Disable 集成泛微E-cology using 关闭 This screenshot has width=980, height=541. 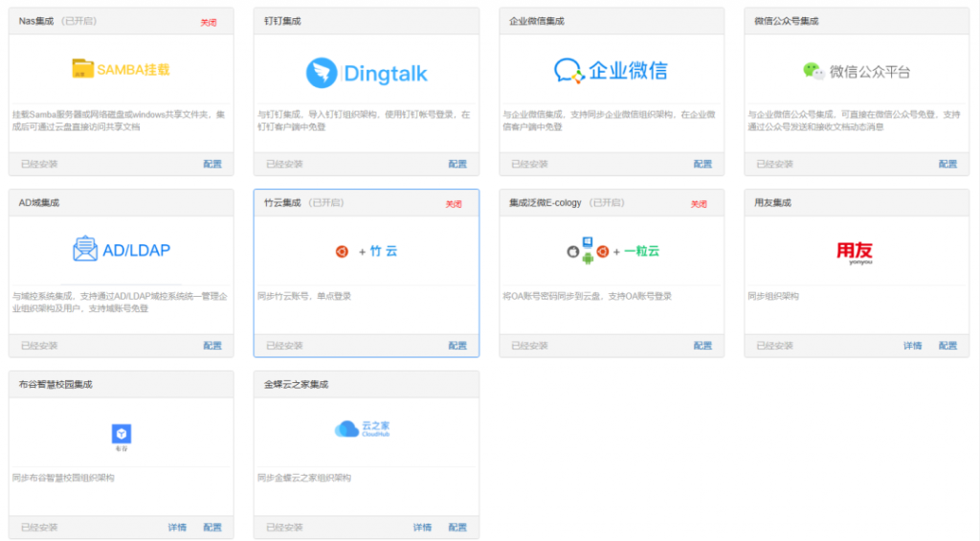[x=699, y=204]
